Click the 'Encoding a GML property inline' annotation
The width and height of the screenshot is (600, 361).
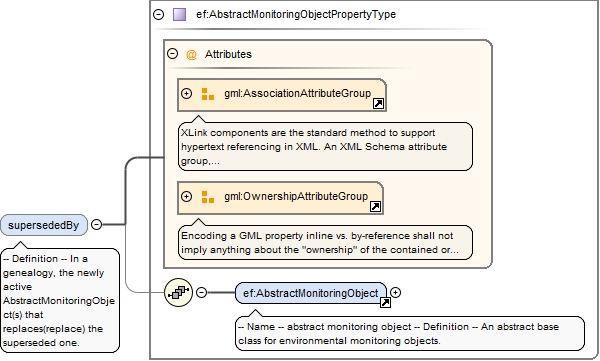pyautogui.click(x=325, y=242)
